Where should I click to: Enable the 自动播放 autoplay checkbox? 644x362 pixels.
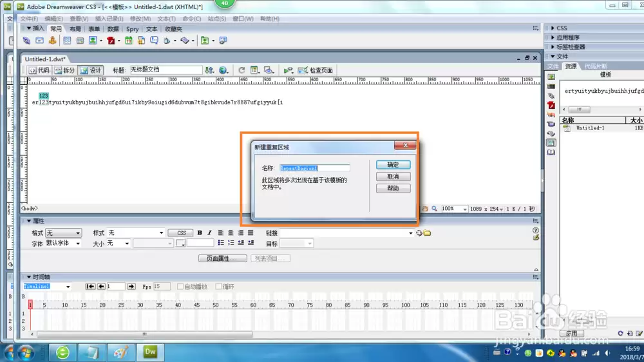(180, 287)
